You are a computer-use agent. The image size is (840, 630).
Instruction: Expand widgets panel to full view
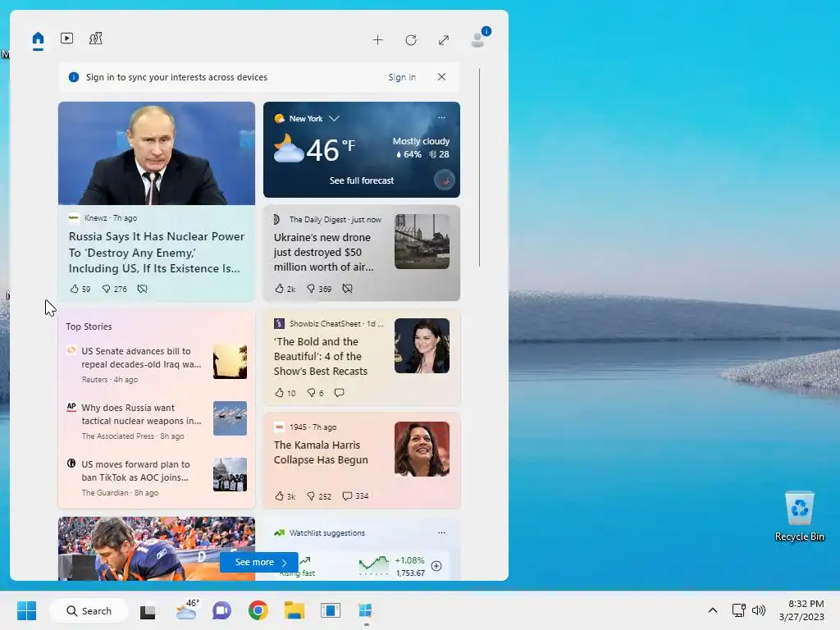[x=444, y=40]
